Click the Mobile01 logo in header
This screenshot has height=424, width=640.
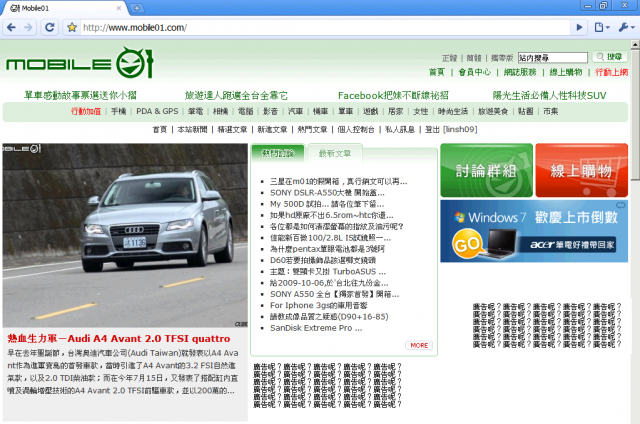pos(80,63)
